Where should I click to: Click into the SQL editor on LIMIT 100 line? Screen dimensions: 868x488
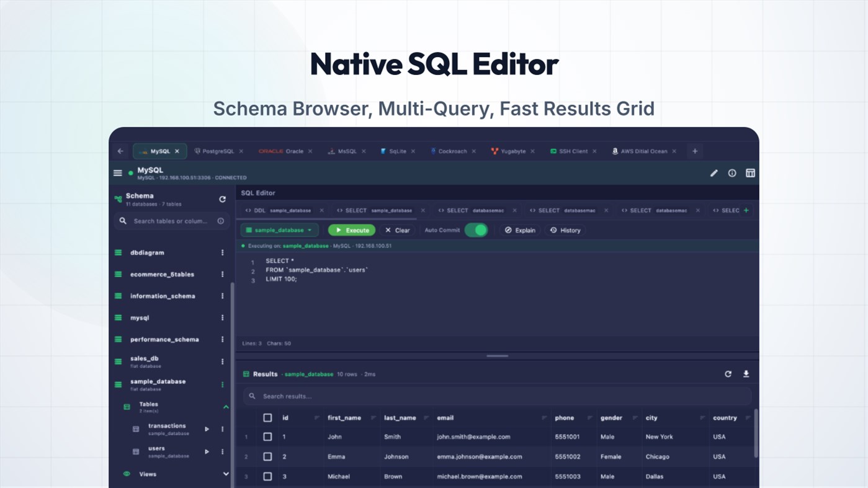pyautogui.click(x=281, y=279)
